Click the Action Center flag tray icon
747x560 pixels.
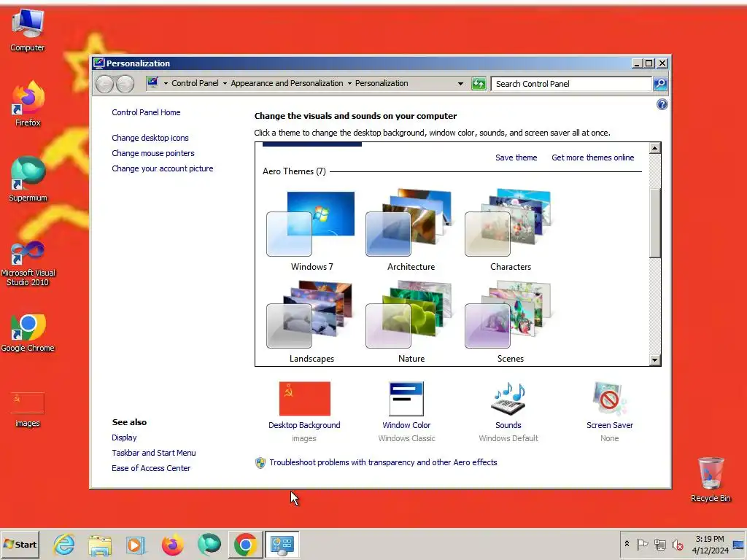(x=642, y=544)
